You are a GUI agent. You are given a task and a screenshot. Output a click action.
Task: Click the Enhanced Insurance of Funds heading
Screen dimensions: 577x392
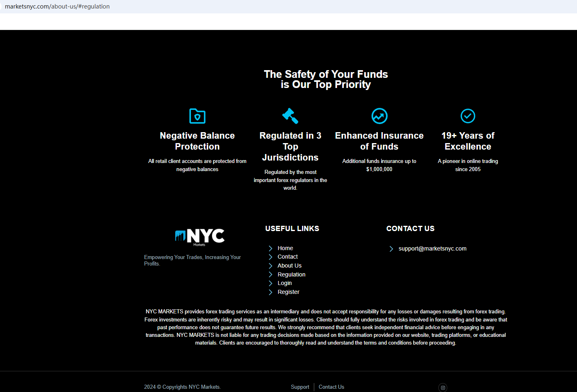click(380, 141)
